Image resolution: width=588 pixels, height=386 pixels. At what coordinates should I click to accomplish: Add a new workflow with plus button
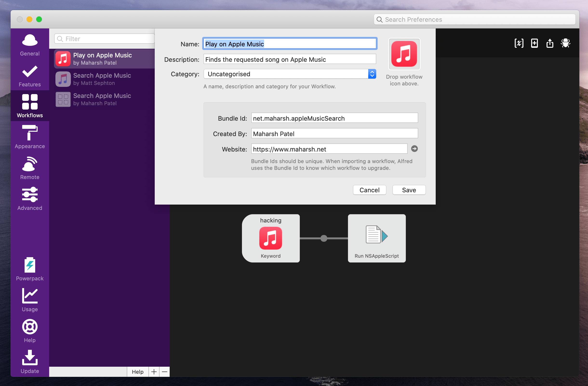click(154, 372)
